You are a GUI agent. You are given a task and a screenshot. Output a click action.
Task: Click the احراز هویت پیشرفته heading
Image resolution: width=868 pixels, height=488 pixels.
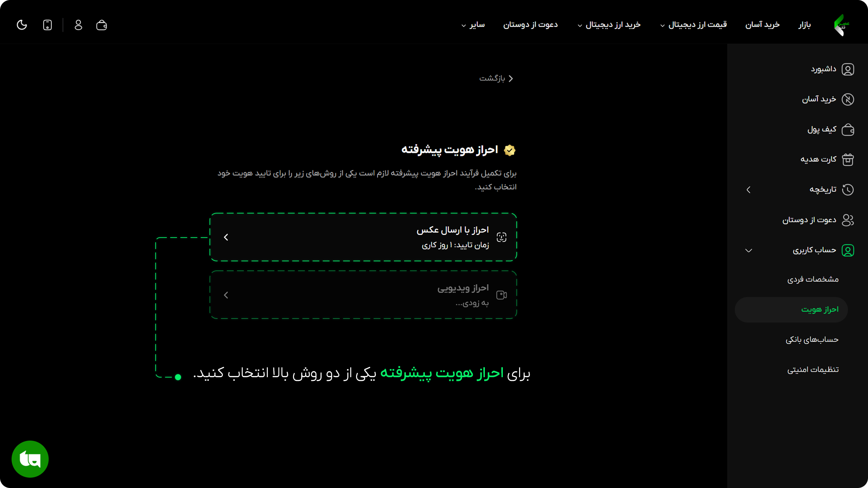point(450,150)
